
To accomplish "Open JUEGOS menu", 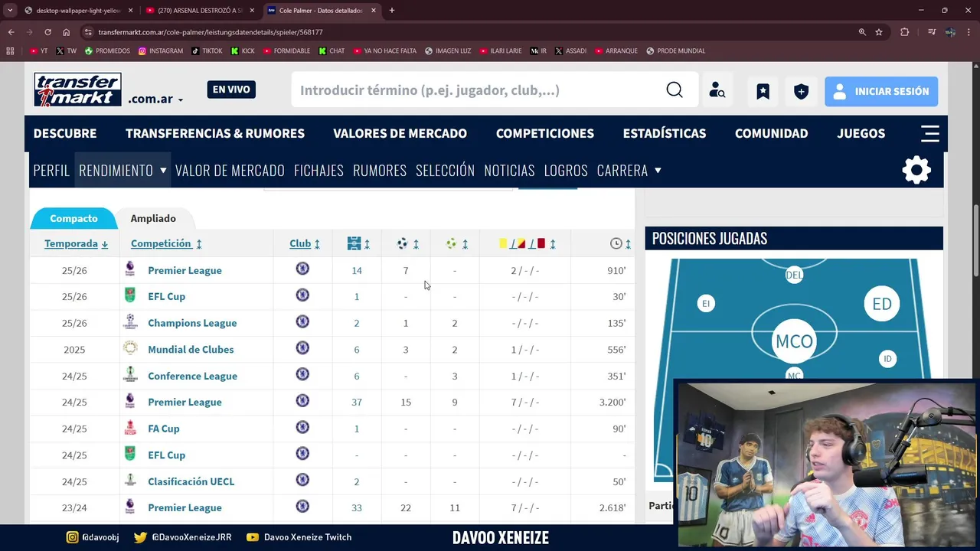I will pyautogui.click(x=861, y=133).
